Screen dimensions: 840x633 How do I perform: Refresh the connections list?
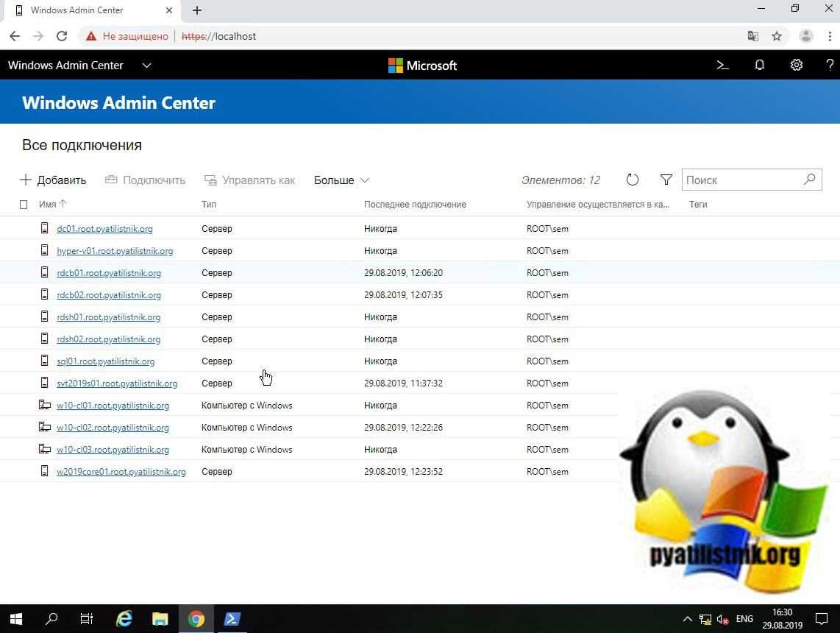[x=632, y=180]
